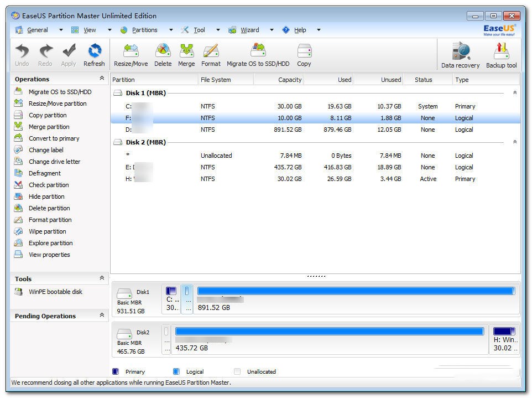Open the General menu
This screenshot has height=398, width=532.
click(37, 30)
